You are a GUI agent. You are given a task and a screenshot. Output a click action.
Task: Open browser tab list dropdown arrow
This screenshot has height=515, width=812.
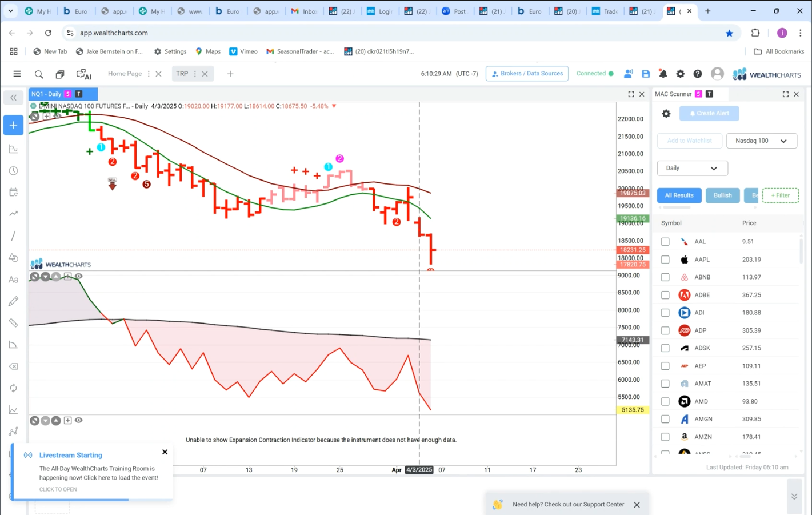click(10, 11)
